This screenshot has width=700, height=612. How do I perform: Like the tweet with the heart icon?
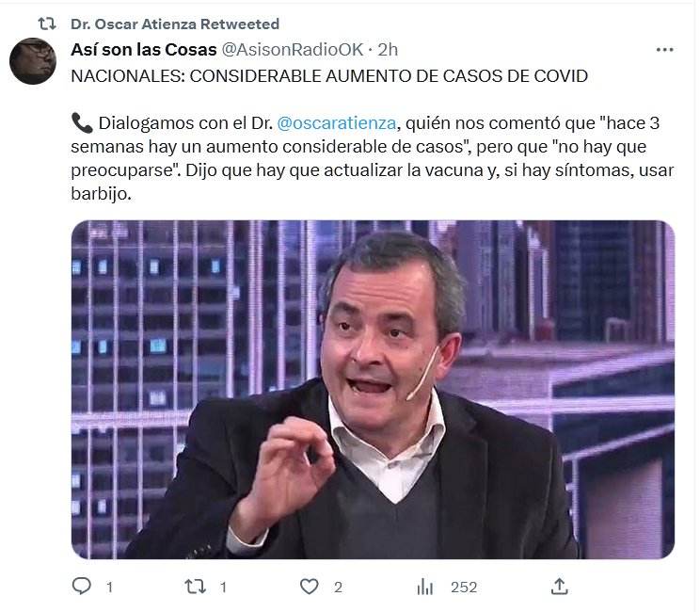[309, 587]
